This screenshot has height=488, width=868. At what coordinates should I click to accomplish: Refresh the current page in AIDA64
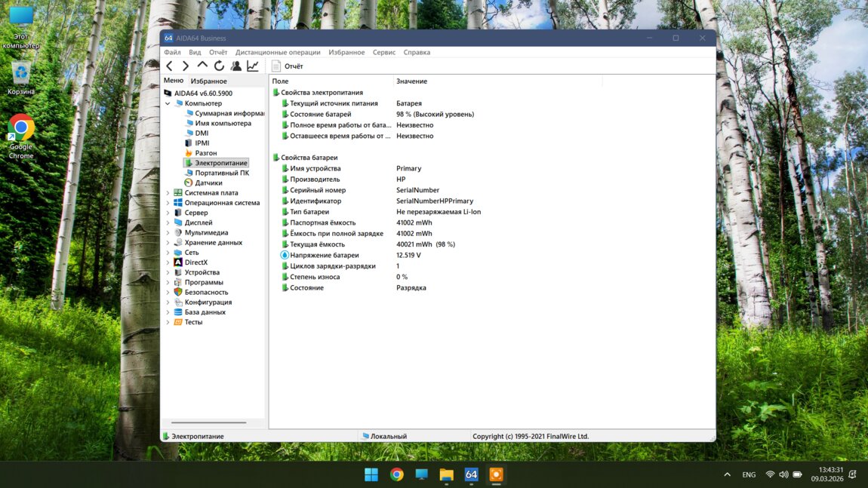pyautogui.click(x=219, y=66)
